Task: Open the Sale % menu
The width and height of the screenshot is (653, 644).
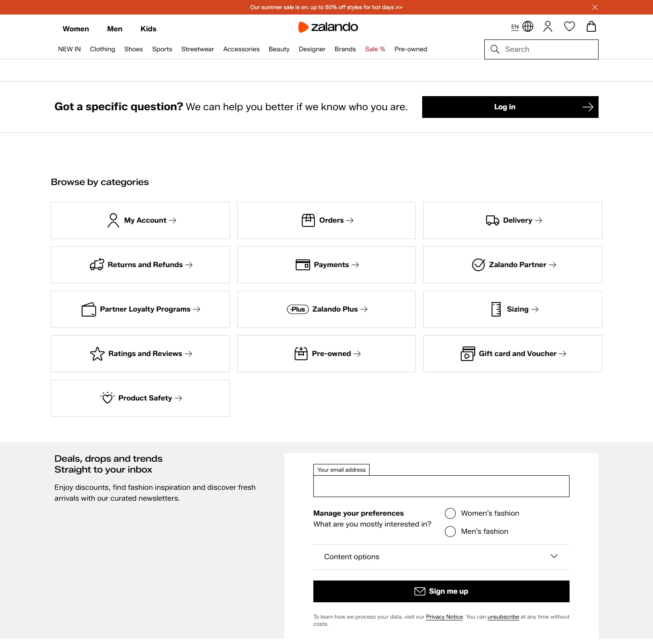Action: 375,49
